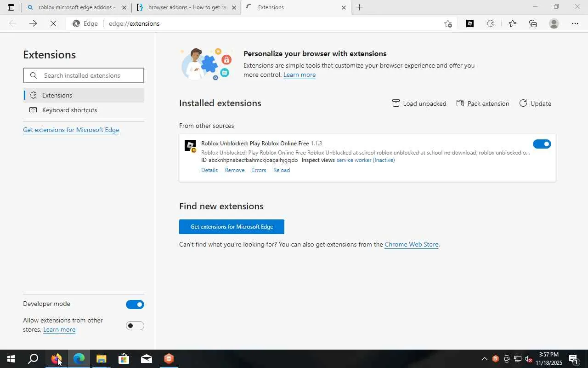Open Keyboard shortcuts in the sidebar
588x368 pixels.
coord(84,110)
